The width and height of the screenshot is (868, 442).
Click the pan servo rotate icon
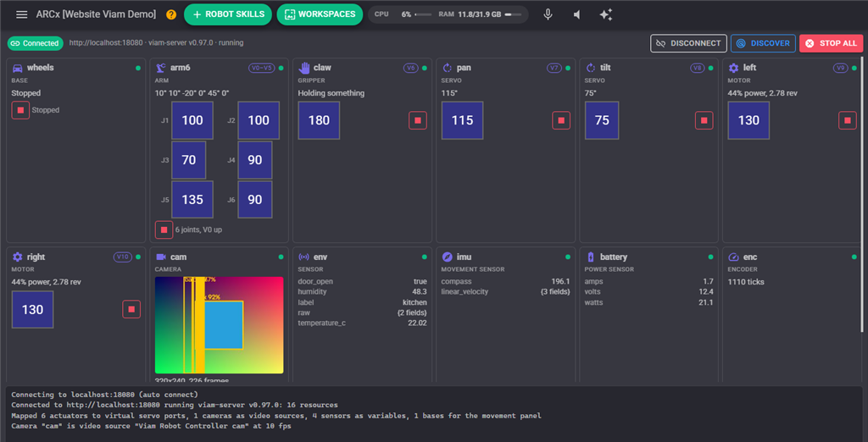tap(448, 68)
